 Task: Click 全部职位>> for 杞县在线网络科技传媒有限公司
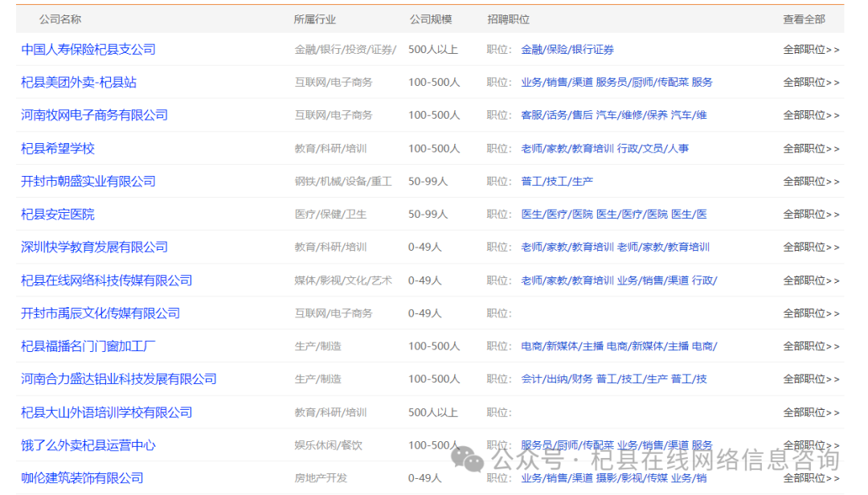[x=811, y=280]
